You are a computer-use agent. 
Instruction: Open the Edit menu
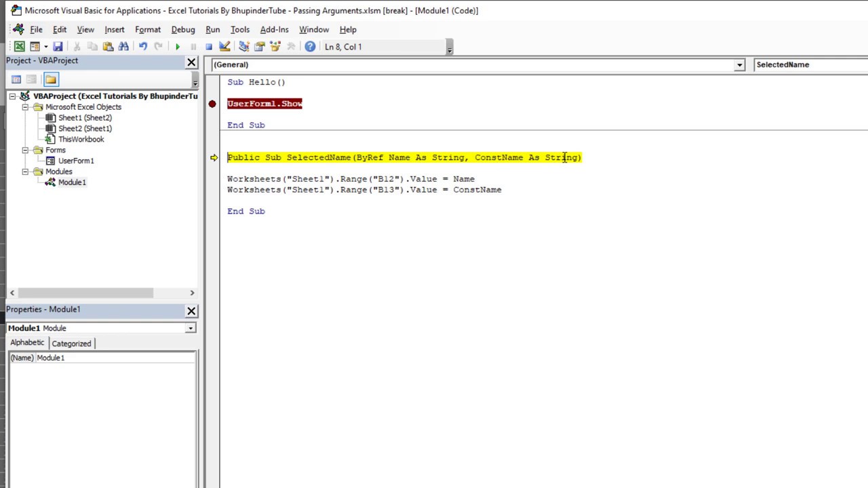point(60,30)
